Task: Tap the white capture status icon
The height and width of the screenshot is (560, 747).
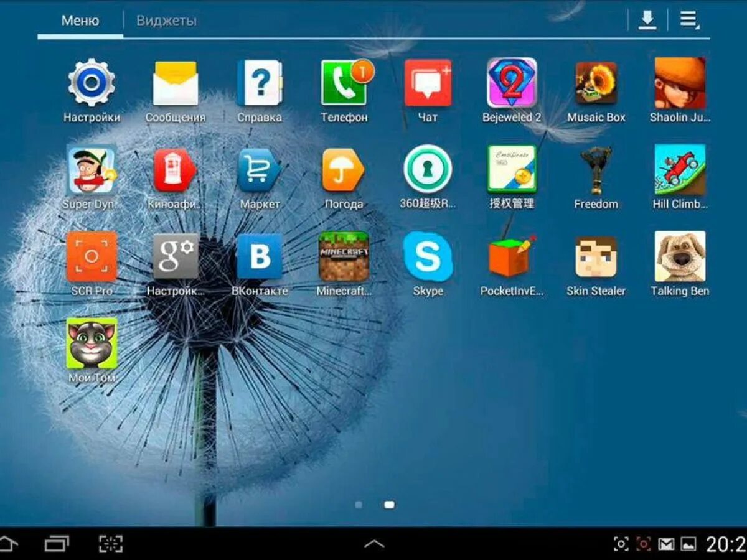Action: click(x=621, y=544)
